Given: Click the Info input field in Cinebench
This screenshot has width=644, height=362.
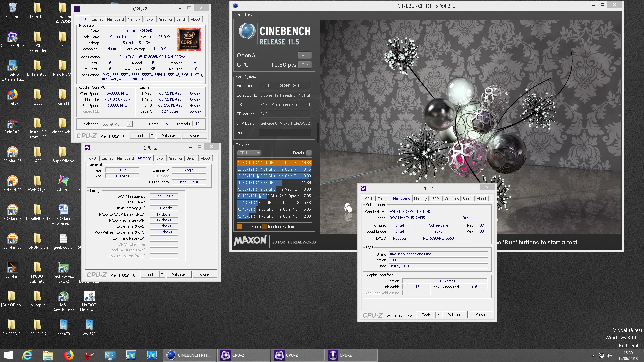Looking at the screenshot, I should (x=285, y=133).
